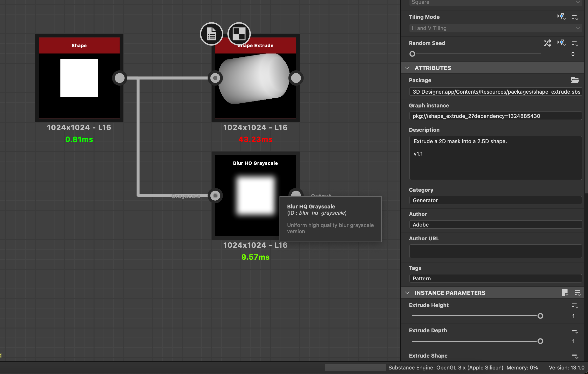Click the Author URL input field
588x374 pixels.
[x=495, y=251]
